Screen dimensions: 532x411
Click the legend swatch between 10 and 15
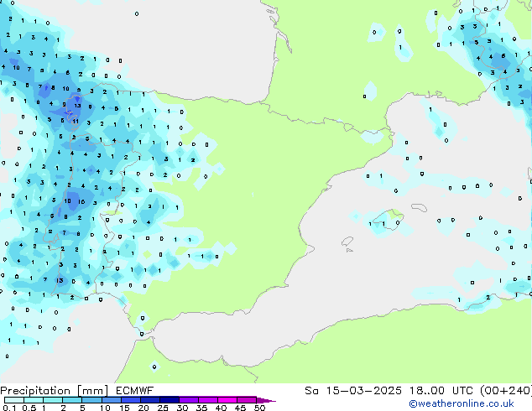point(111,400)
